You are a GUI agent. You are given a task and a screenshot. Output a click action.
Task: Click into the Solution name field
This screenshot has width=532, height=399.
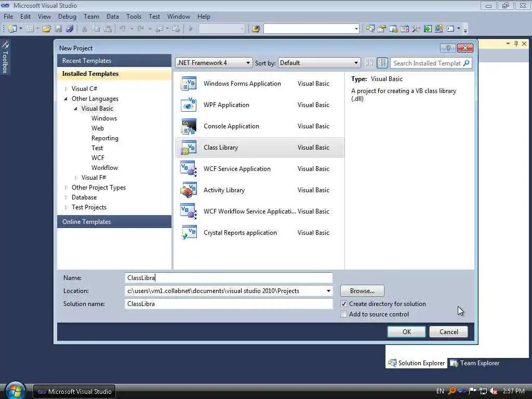(x=229, y=303)
